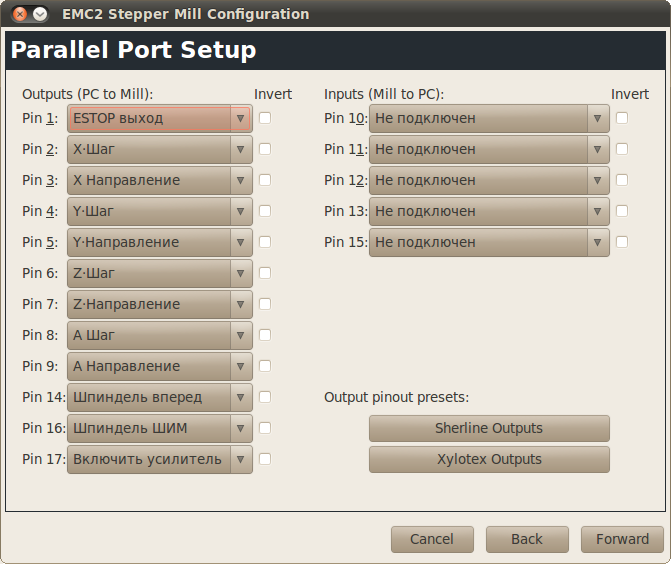The height and width of the screenshot is (564, 671).
Task: Open Pin 6 Z Шаг dropdown
Action: [x=159, y=273]
